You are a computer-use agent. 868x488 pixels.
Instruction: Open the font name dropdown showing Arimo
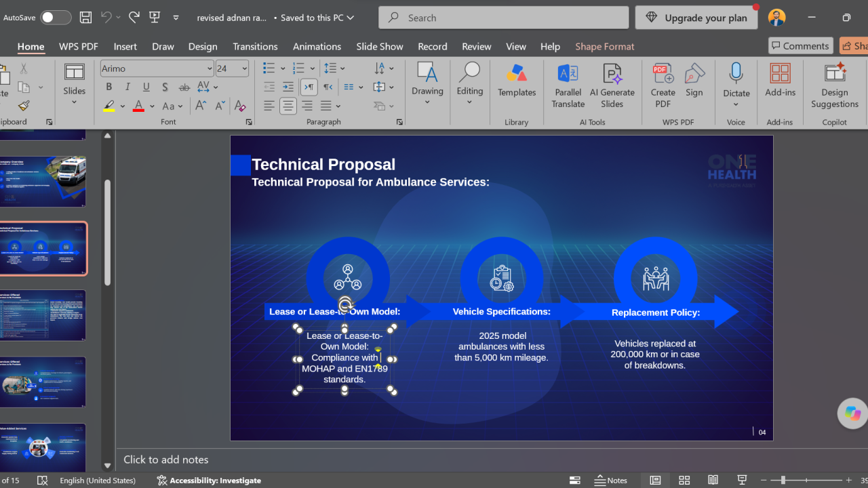pyautogui.click(x=210, y=68)
